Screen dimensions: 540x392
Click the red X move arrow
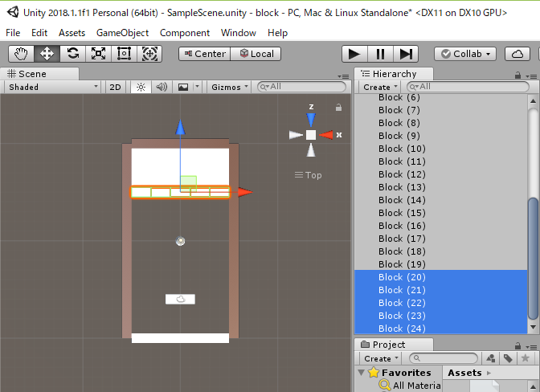245,192
